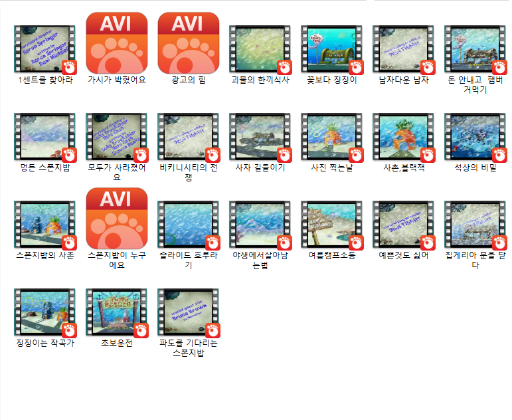
Task: Click the file name 여름캠프소동
Action: [332, 255]
